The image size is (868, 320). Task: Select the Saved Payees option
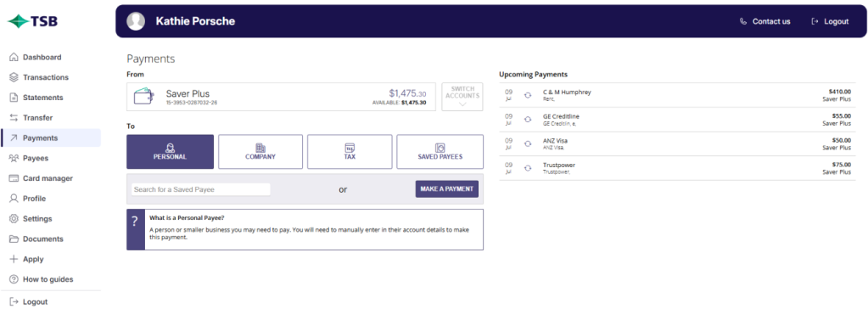pyautogui.click(x=440, y=152)
